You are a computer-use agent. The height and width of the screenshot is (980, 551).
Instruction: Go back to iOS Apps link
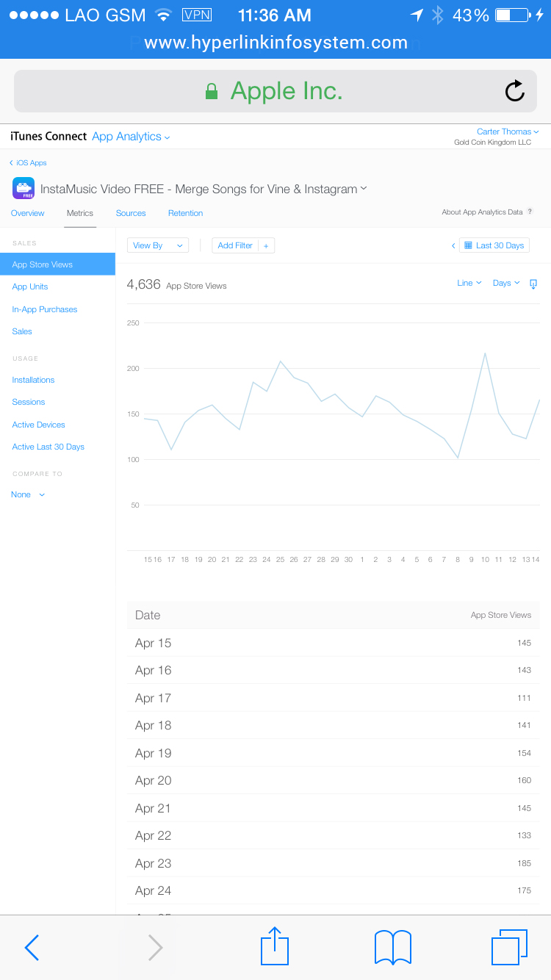point(28,163)
